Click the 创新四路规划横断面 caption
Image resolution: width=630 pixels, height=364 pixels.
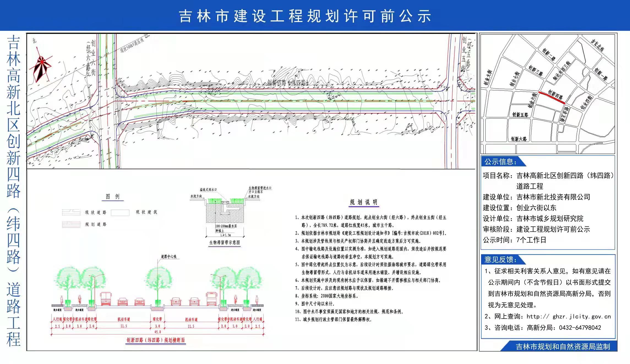tap(156, 340)
